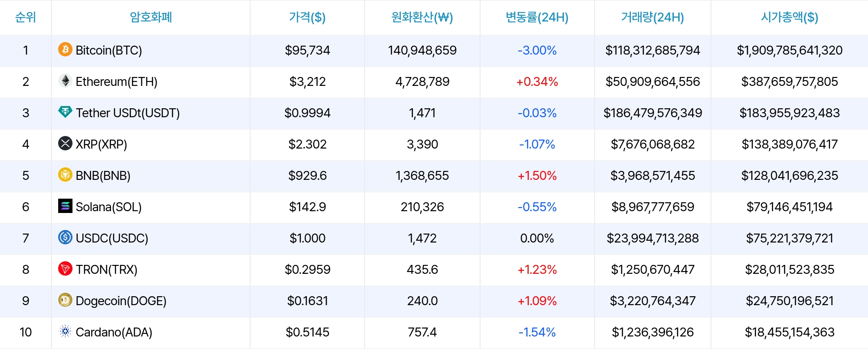Open XRP(XRP) coin name
This screenshot has width=868, height=349.
pyautogui.click(x=101, y=144)
